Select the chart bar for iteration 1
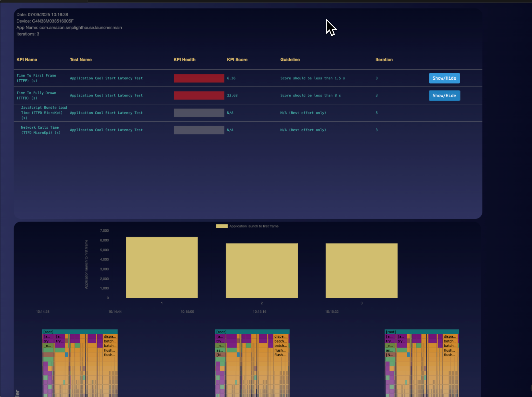 [162, 267]
